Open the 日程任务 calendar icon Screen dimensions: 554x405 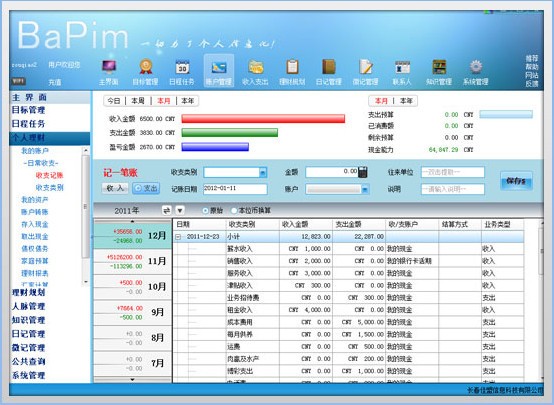click(182, 66)
